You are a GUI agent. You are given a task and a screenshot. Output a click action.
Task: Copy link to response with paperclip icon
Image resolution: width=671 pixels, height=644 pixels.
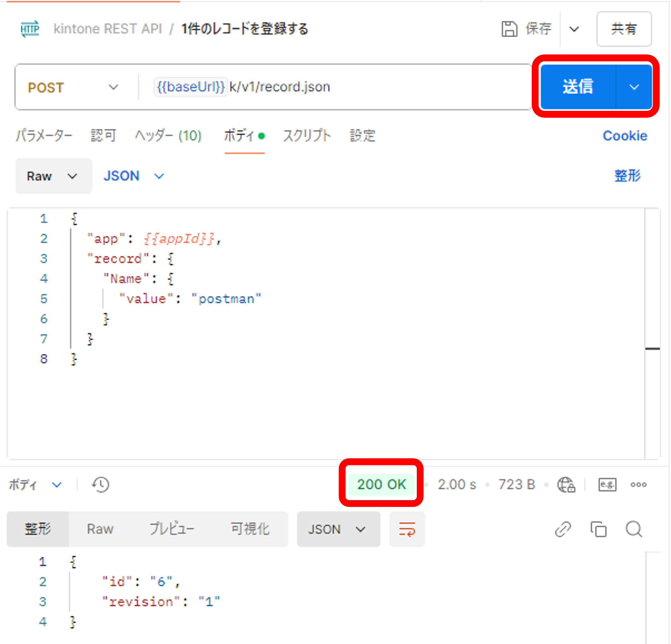563,529
